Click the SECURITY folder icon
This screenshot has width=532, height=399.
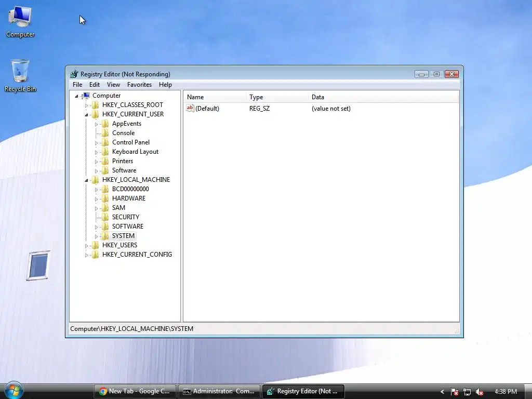(x=105, y=217)
